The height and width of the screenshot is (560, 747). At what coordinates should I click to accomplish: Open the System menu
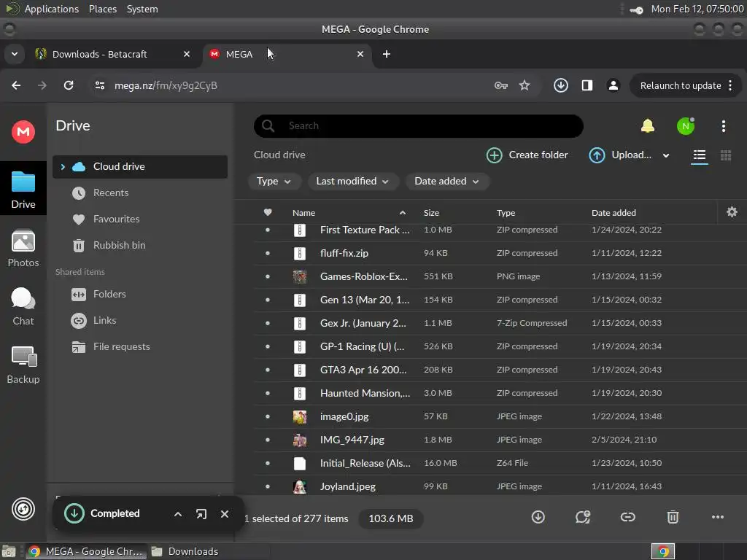click(142, 9)
